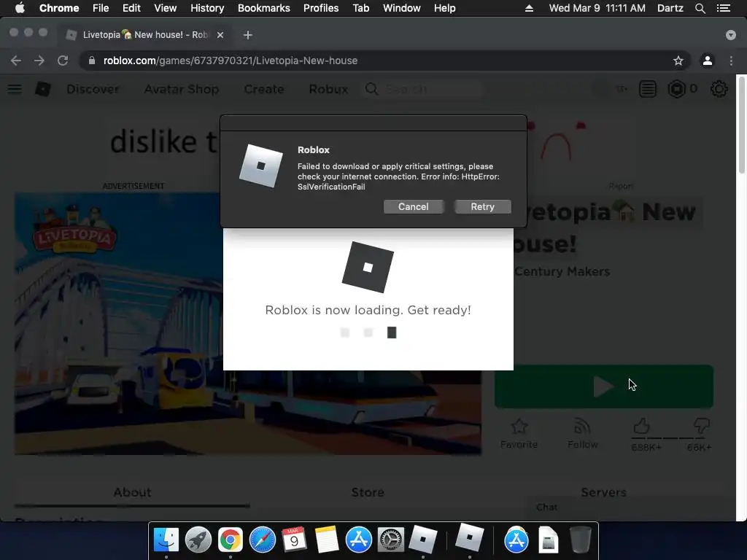The image size is (747, 560).
Task: Open the History menu
Action: pyautogui.click(x=207, y=8)
